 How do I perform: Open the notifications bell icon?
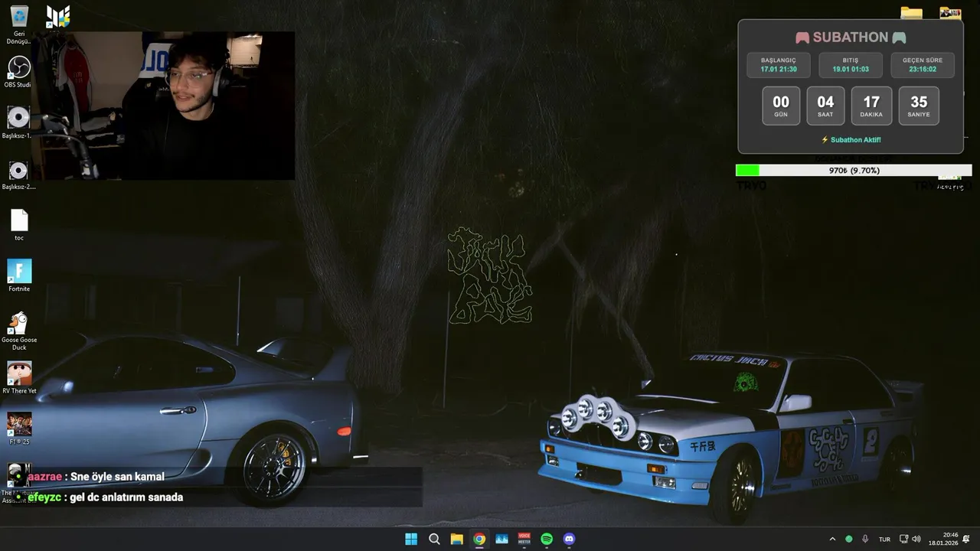tap(966, 539)
